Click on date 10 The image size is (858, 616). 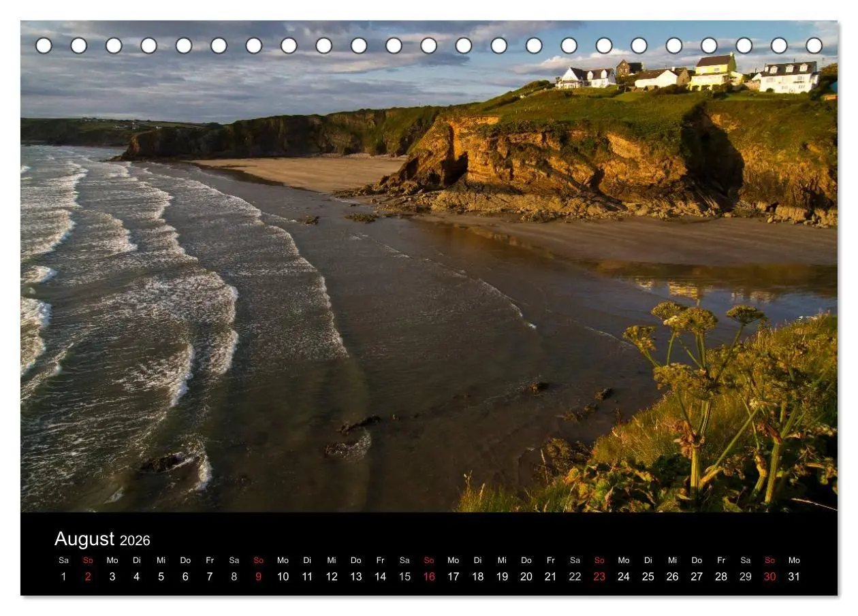283,577
